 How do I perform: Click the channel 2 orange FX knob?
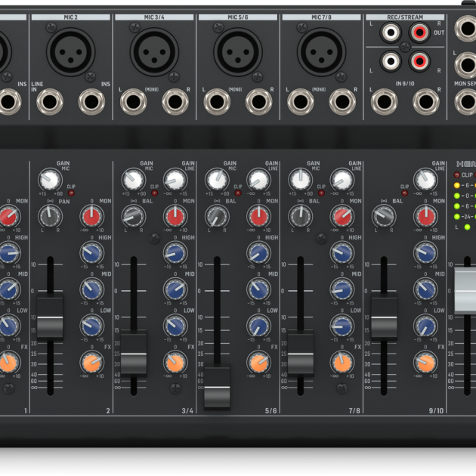[x=91, y=363]
